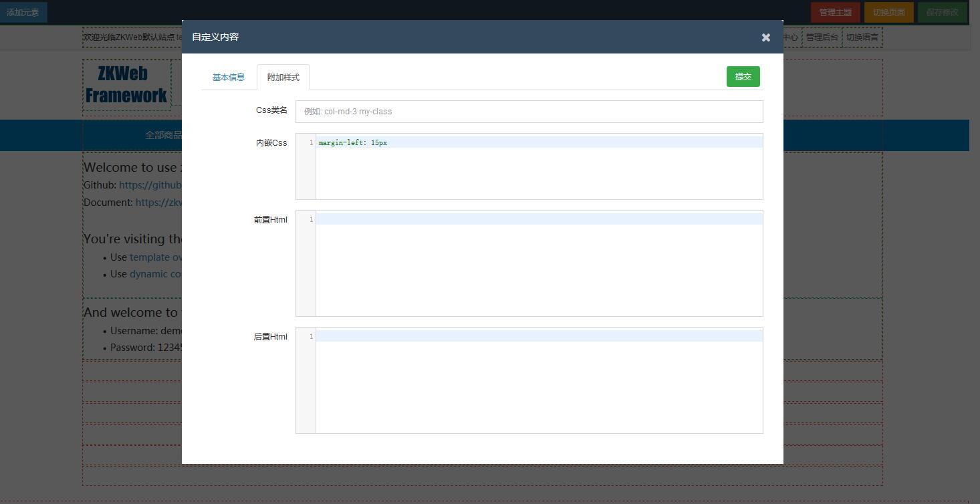The height and width of the screenshot is (504, 980).
Task: Close the 自定义内容 dialog
Action: [766, 37]
